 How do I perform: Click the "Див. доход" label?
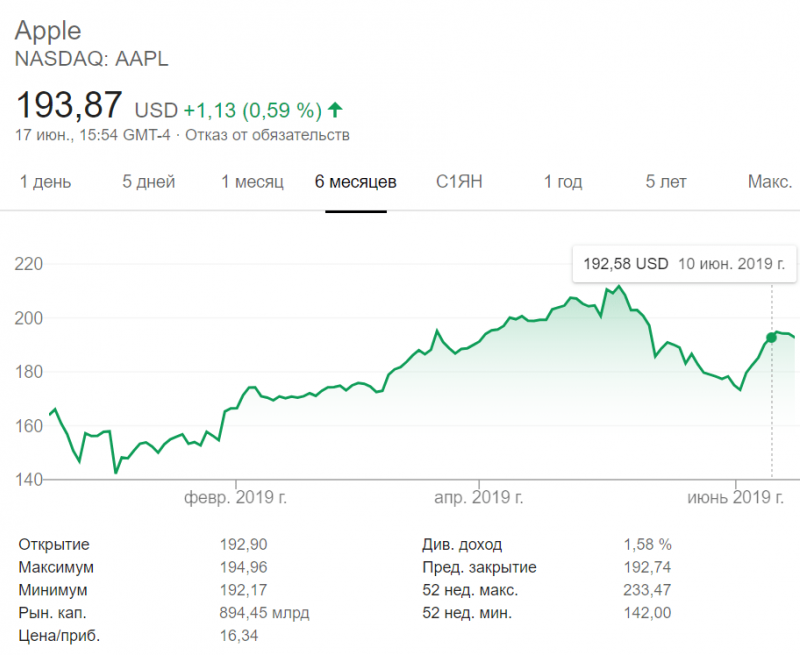[x=462, y=545]
